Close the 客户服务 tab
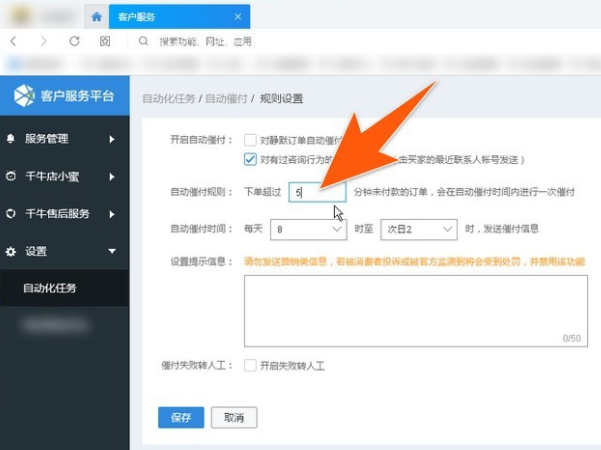This screenshot has height=450, width=601. coord(238,16)
